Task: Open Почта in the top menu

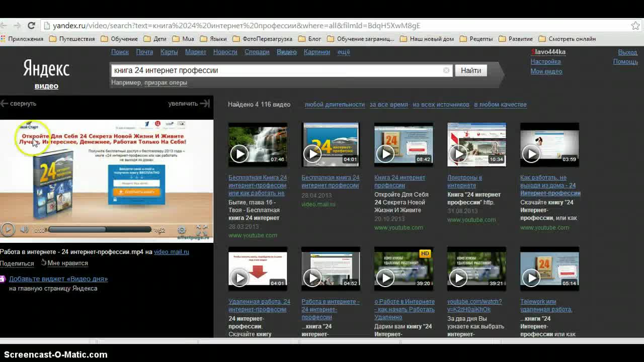Action: point(144,52)
